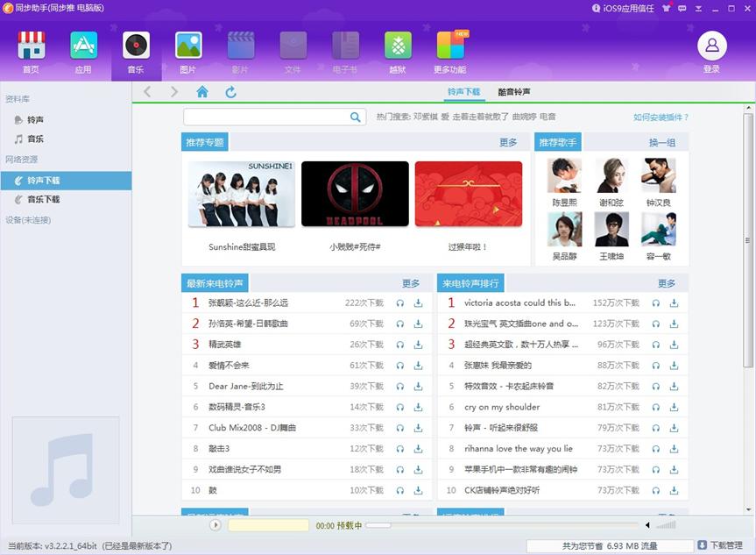This screenshot has width=756, height=555.
Task: Go back with the left arrow
Action: point(147,92)
